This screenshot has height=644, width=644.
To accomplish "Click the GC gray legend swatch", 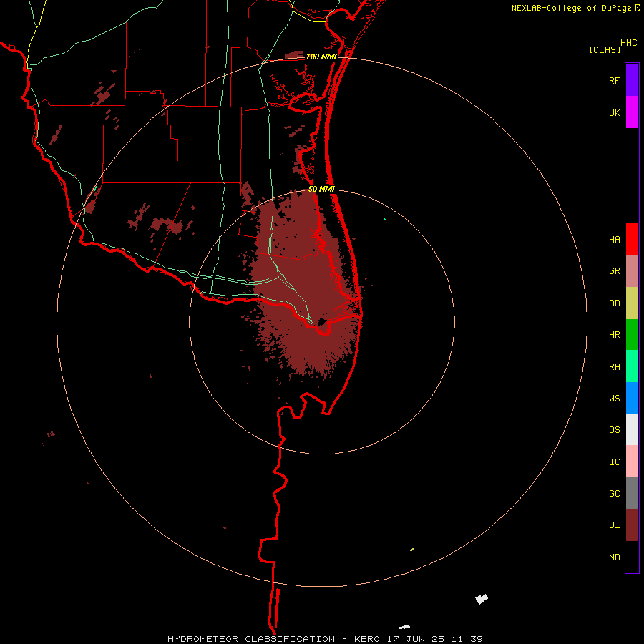I will [632, 493].
